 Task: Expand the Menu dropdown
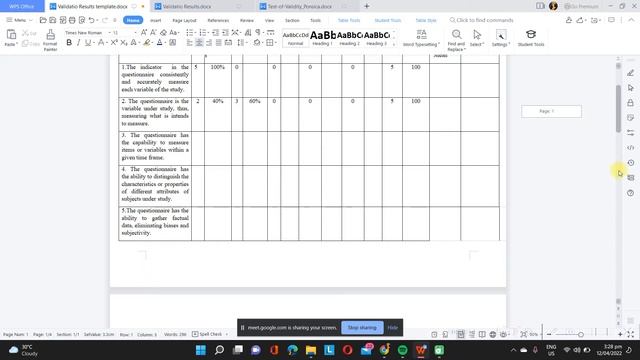click(x=19, y=20)
